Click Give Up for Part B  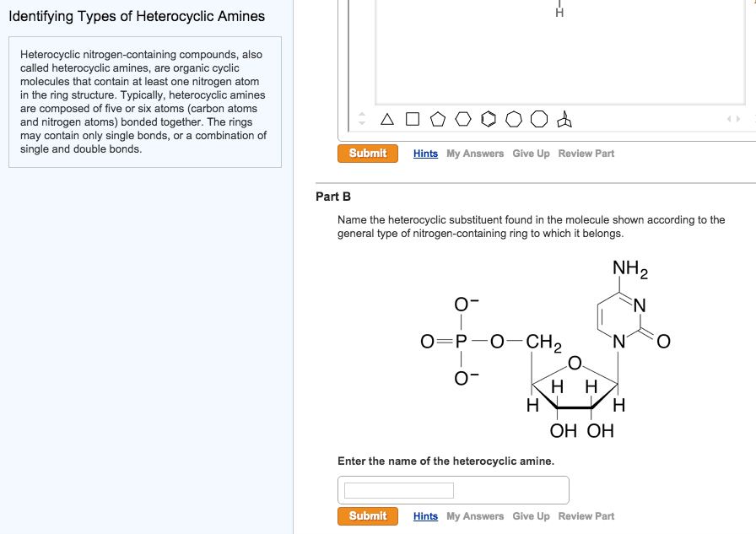(x=531, y=515)
